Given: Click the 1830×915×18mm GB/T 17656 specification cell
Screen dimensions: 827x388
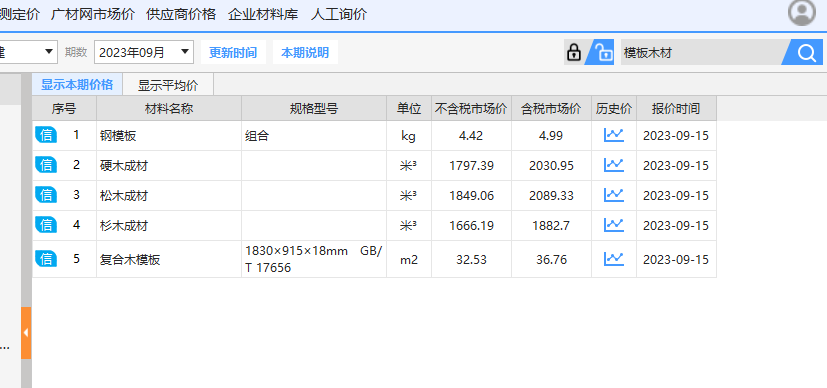Looking at the screenshot, I should point(314,259).
